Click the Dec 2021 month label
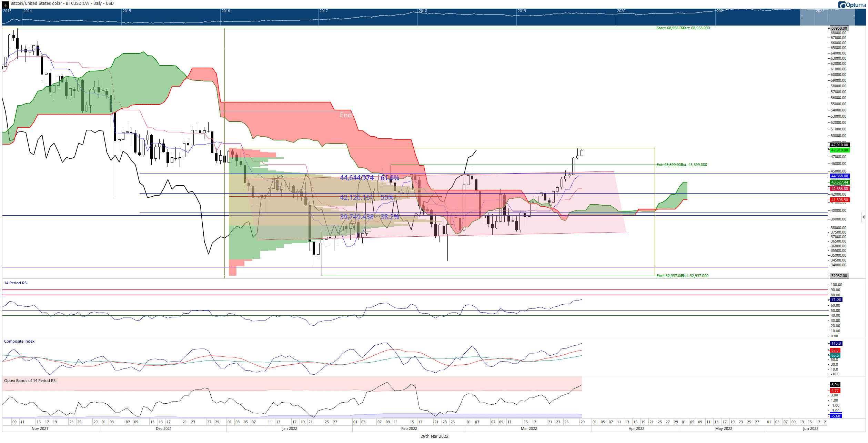The image size is (868, 443). point(164,429)
